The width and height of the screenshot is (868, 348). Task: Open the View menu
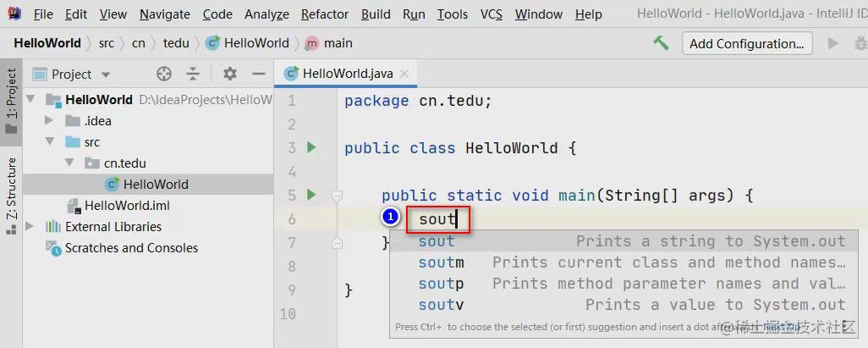[x=113, y=14]
